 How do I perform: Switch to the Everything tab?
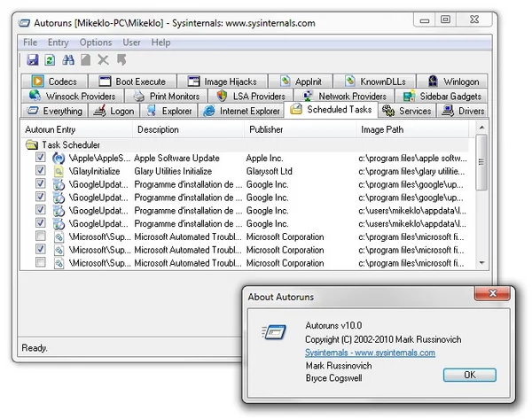pos(54,111)
